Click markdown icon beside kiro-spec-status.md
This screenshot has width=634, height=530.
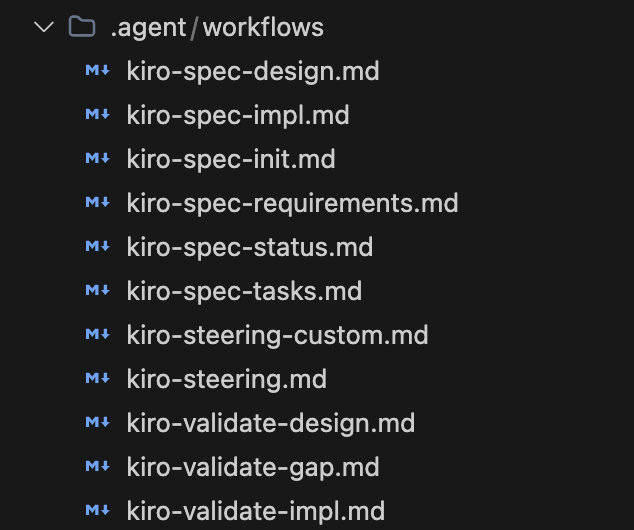pyautogui.click(x=97, y=247)
